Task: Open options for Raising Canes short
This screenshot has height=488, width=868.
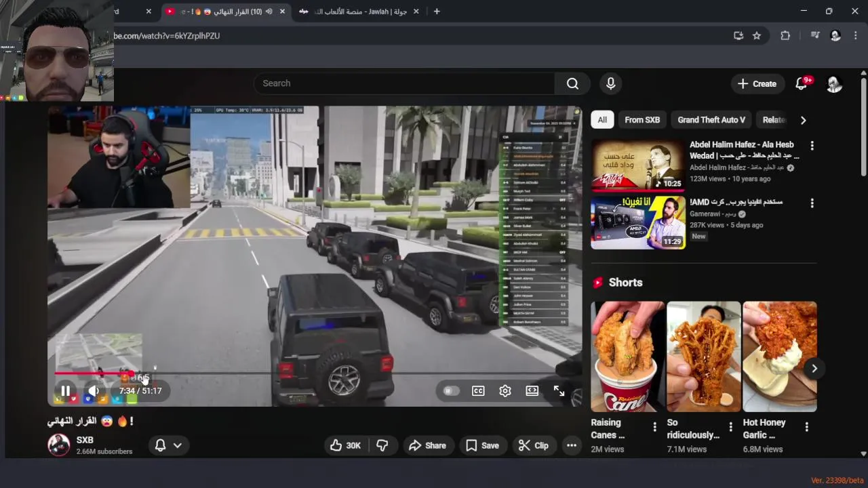Action: coord(654,427)
